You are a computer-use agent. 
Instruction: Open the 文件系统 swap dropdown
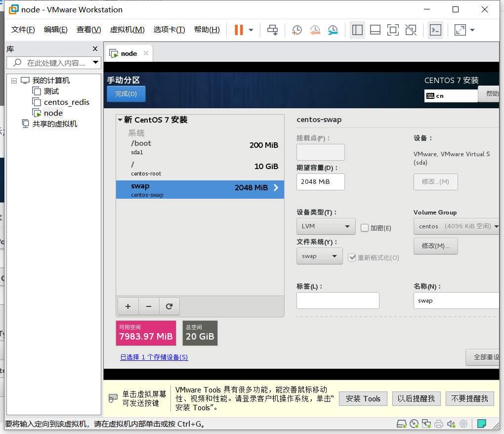click(x=320, y=256)
